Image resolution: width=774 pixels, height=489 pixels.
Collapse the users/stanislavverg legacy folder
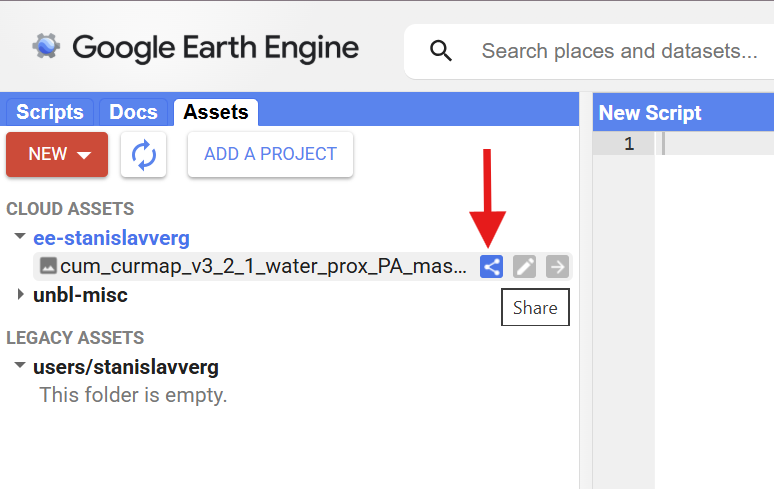(20, 366)
